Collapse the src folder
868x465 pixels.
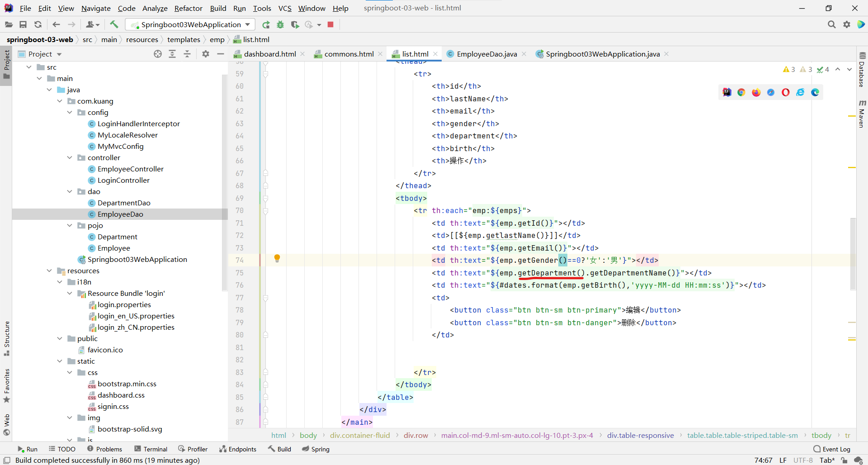29,67
